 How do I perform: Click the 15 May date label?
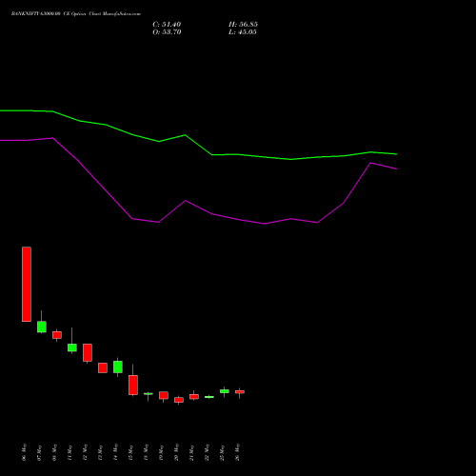tap(131, 452)
